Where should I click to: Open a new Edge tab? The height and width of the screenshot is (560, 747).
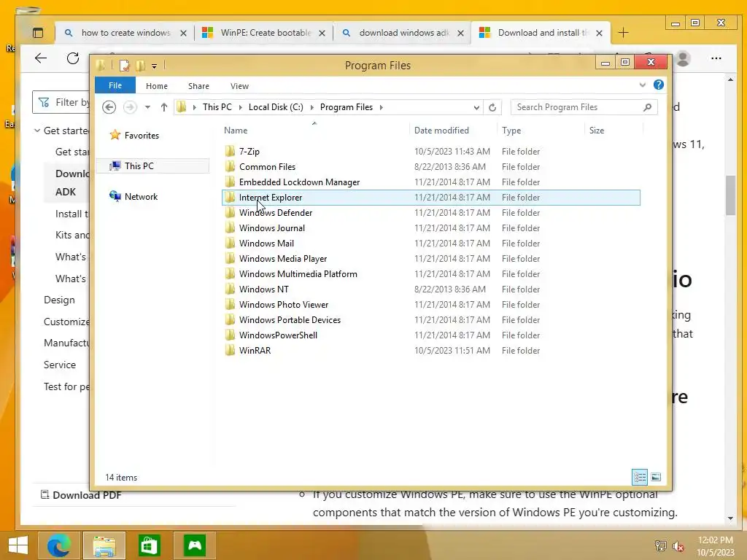(x=623, y=33)
